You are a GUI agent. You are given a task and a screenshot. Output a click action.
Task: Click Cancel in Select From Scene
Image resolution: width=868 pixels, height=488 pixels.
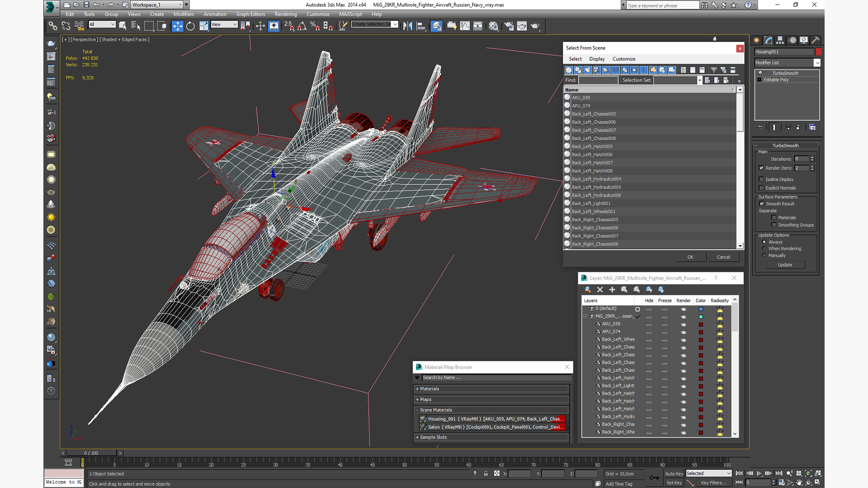click(x=723, y=257)
